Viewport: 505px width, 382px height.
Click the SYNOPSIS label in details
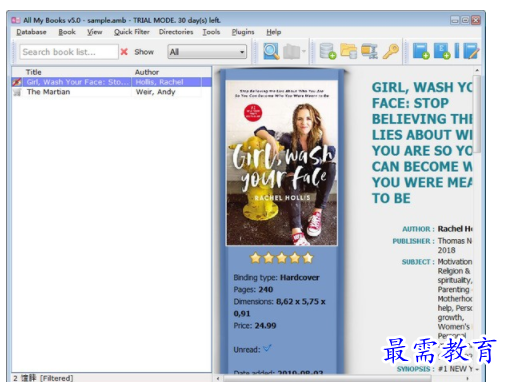tap(416, 369)
